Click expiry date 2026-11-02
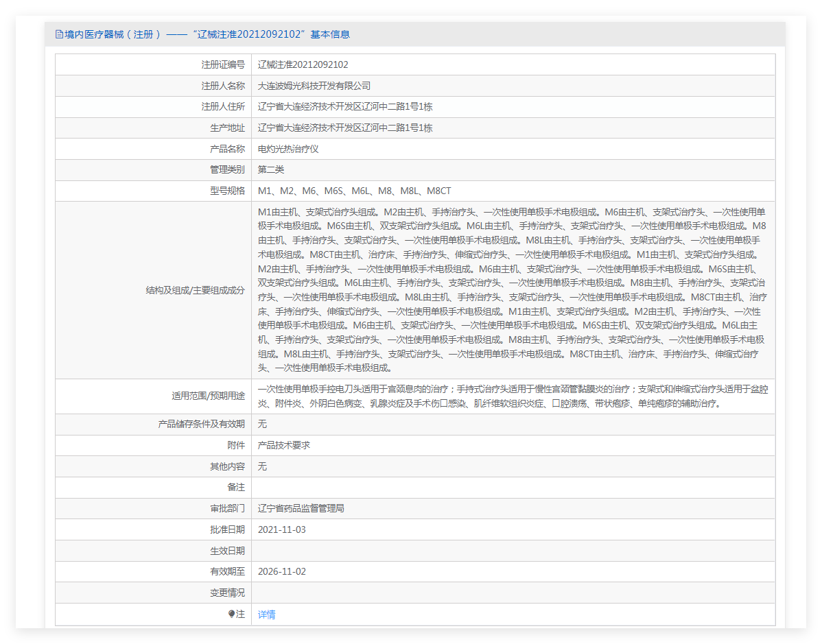Viewport: 822px width, 644px height. [x=281, y=571]
